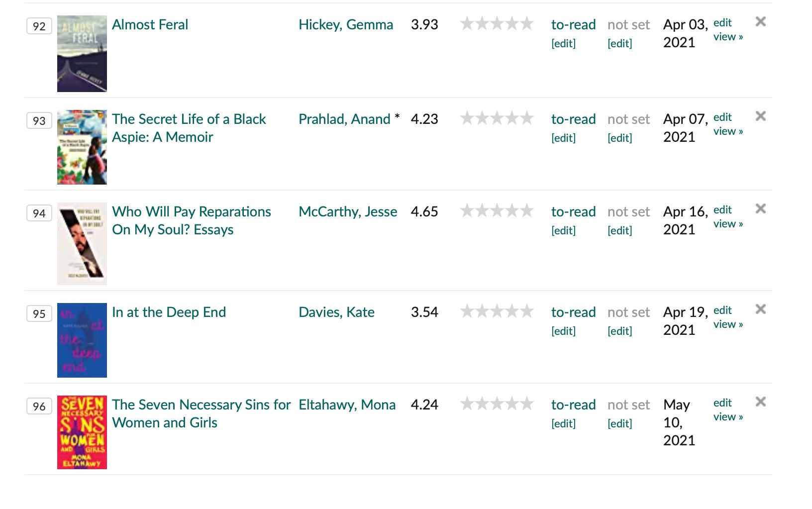812x509 pixels.
Task: Remove The Seven Necessary Sins for Women
Action: pos(761,402)
